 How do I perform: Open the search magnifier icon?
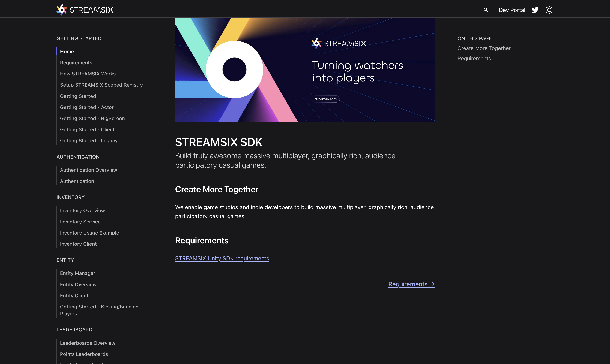486,10
